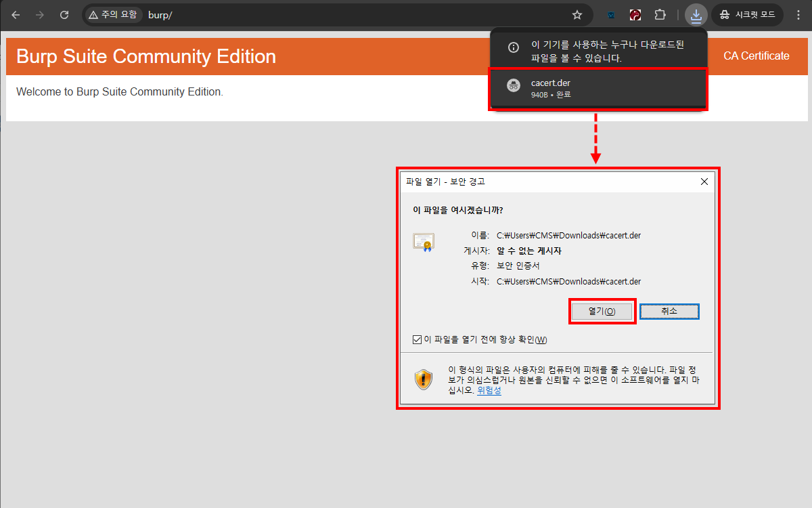Click the warning shield icon in the dialog
The height and width of the screenshot is (508, 812).
[424, 379]
